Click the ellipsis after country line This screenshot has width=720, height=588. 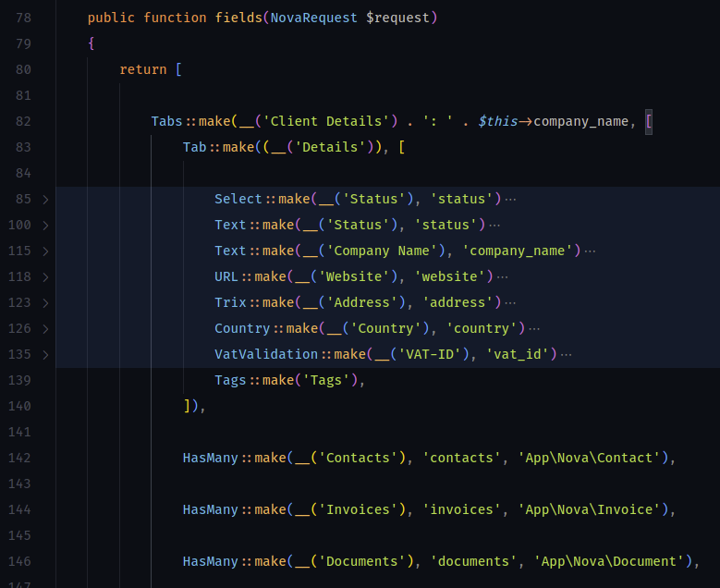pyautogui.click(x=534, y=329)
